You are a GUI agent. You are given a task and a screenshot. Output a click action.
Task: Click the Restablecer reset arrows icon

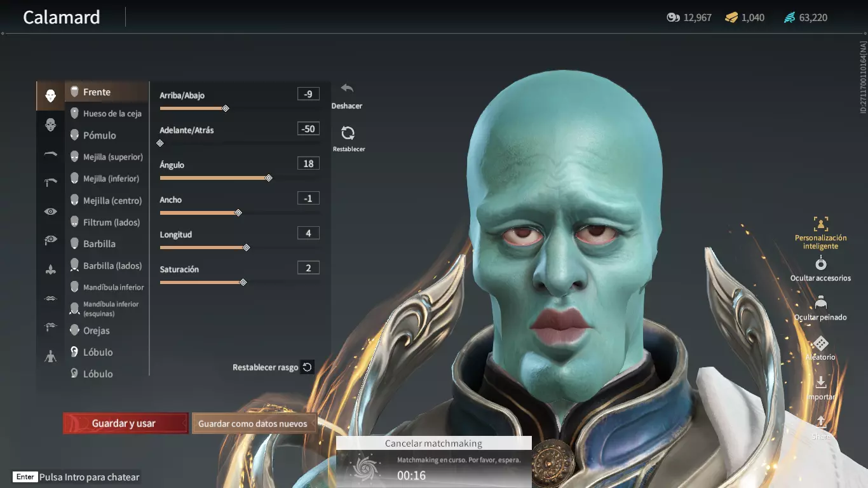348,133
